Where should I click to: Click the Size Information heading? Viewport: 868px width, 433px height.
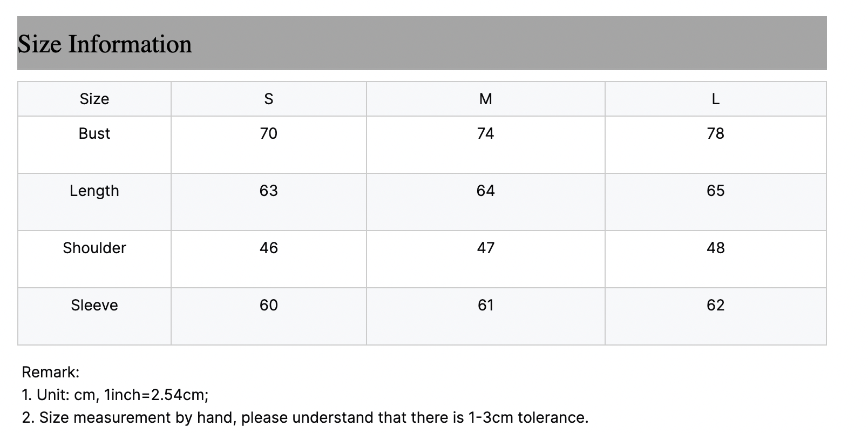point(105,44)
